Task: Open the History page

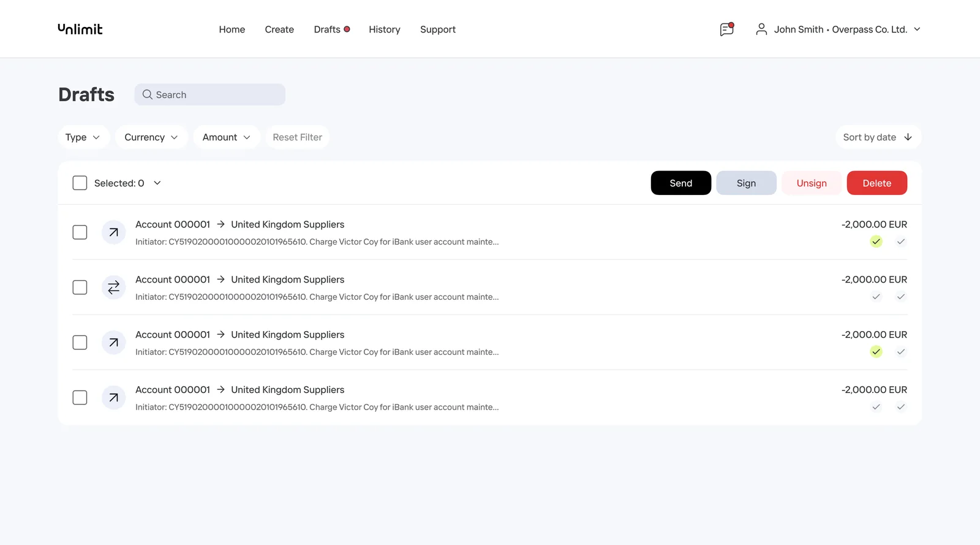Action: 385,29
